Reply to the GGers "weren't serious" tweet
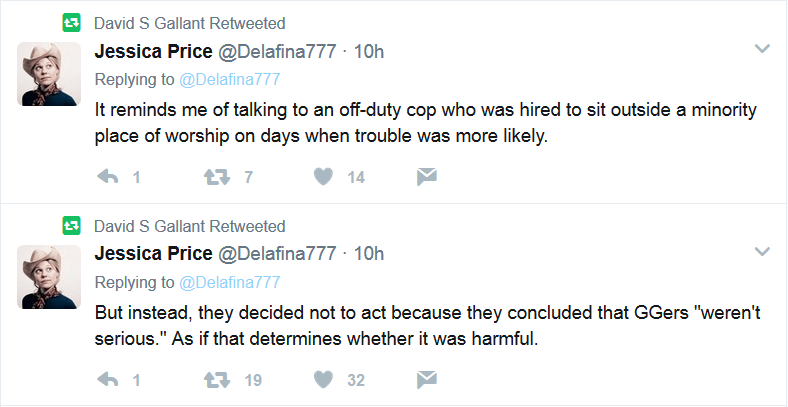Image resolution: width=788 pixels, height=407 pixels. tap(107, 380)
